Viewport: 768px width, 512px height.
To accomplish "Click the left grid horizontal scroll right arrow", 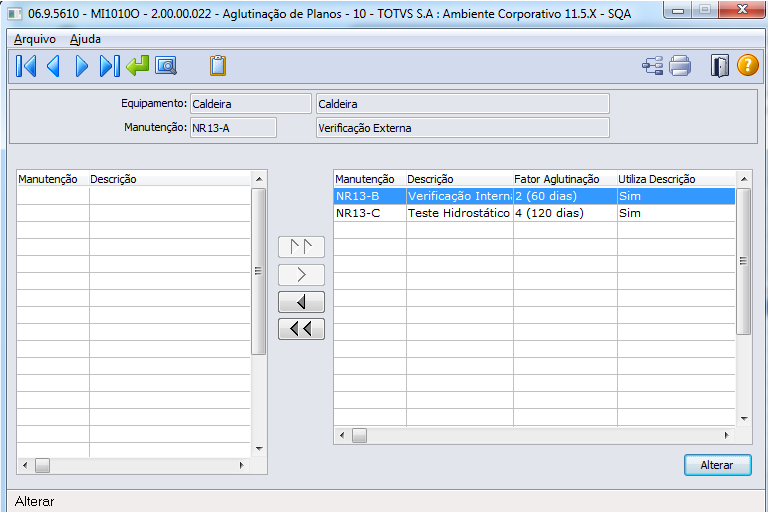I will click(242, 465).
